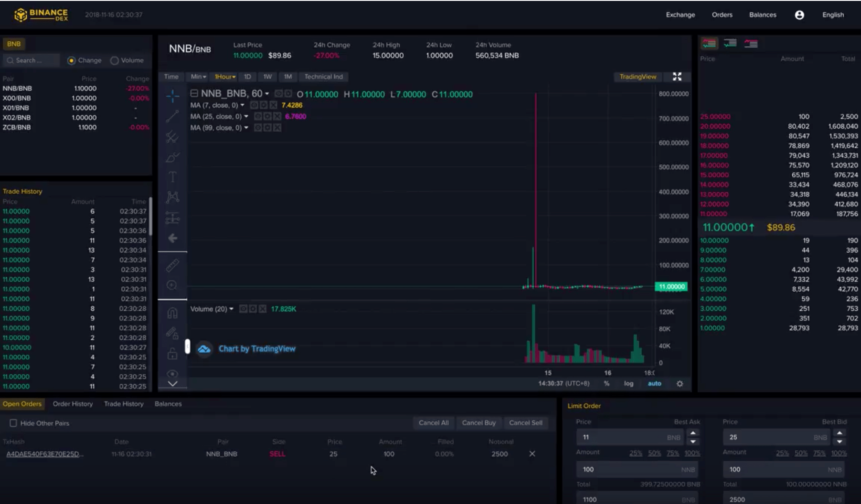Collapse the drawing toolbar side handle
Screen dimensions: 861x504
188,346
